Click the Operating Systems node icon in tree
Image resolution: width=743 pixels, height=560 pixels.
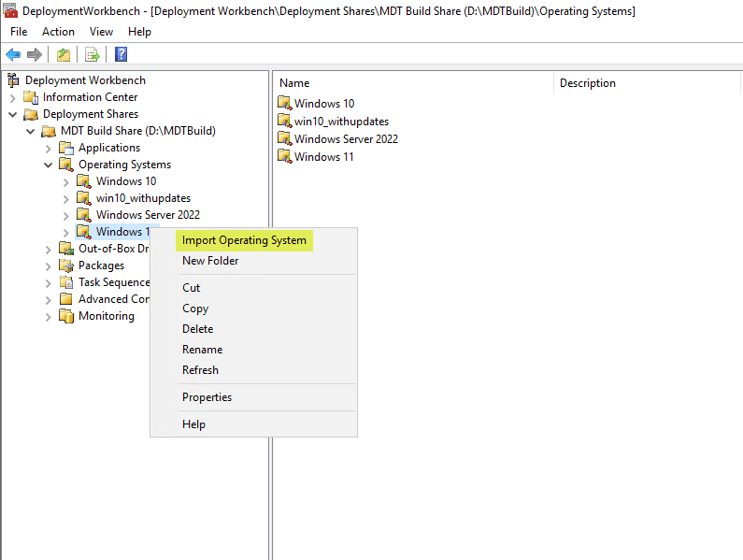pyautogui.click(x=66, y=165)
